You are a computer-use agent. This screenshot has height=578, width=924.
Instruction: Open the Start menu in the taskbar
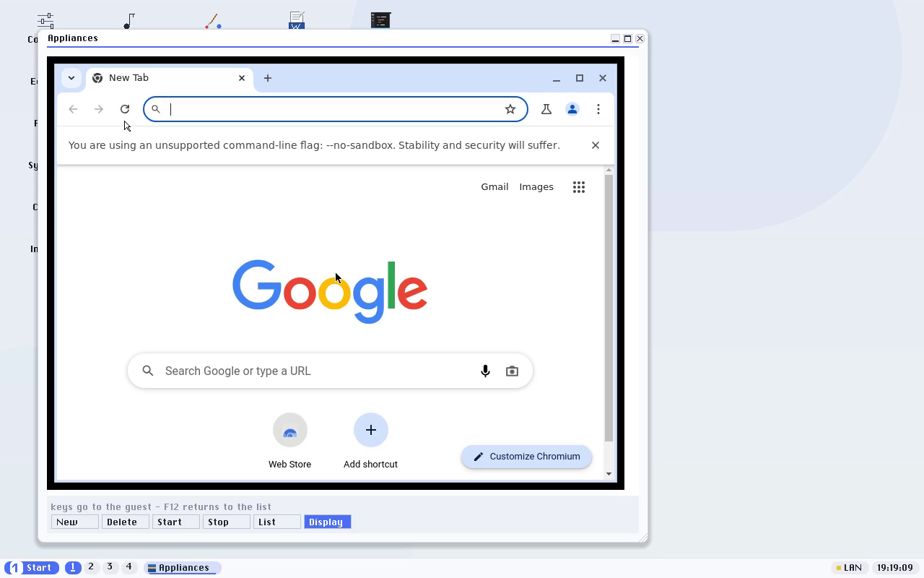tap(32, 568)
